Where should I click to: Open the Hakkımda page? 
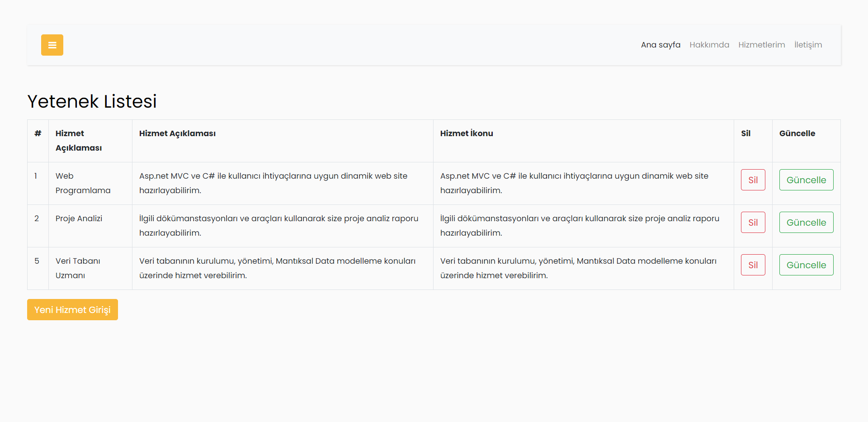pyautogui.click(x=709, y=45)
